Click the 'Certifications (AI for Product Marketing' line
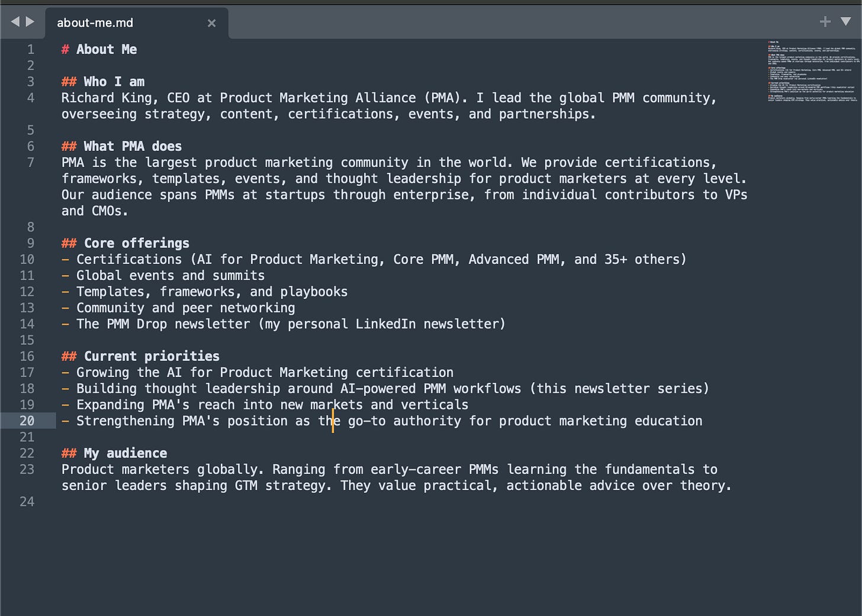The width and height of the screenshot is (862, 616). tap(374, 260)
